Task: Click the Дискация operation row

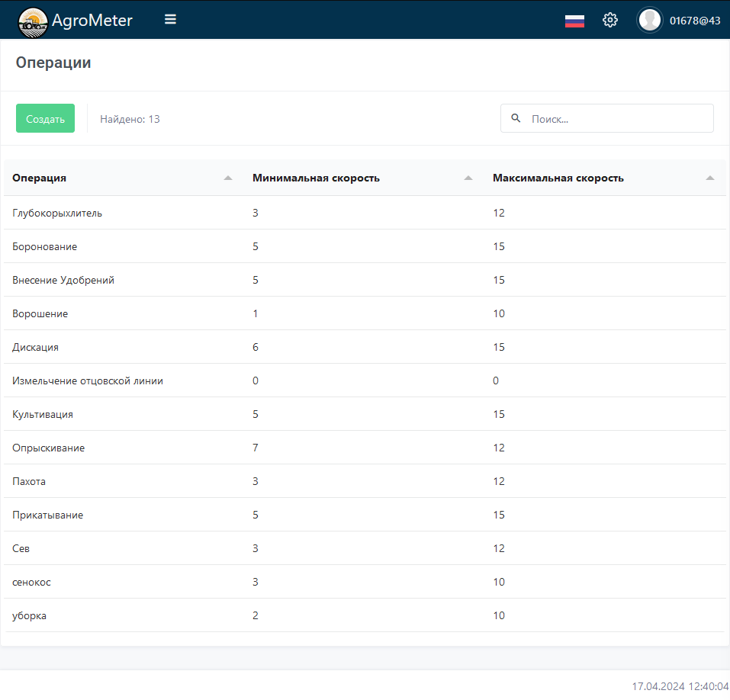Action: [36, 347]
